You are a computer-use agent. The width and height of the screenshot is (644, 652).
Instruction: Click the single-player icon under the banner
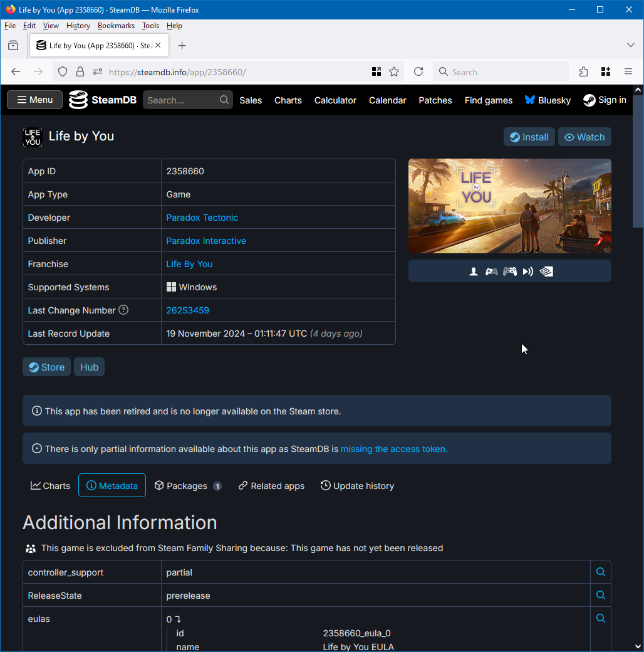click(x=473, y=271)
